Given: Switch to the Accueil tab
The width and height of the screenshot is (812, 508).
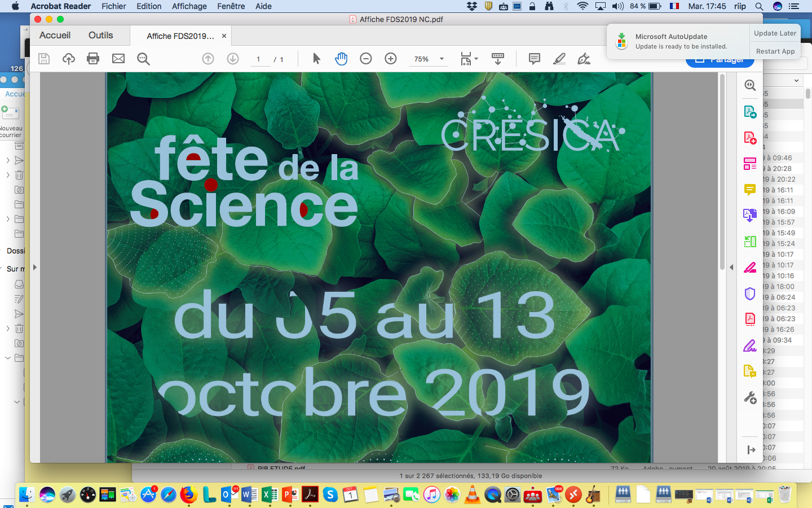Looking at the screenshot, I should point(55,35).
